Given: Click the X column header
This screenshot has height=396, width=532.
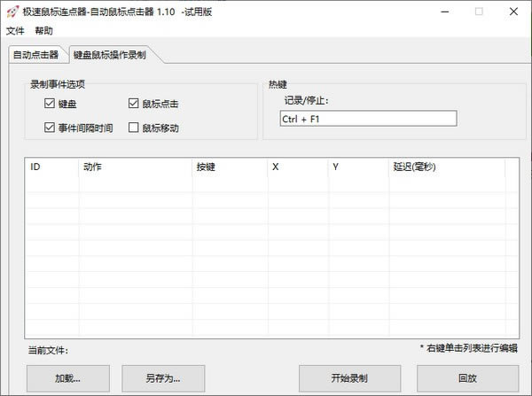Looking at the screenshot, I should pyautogui.click(x=296, y=167).
